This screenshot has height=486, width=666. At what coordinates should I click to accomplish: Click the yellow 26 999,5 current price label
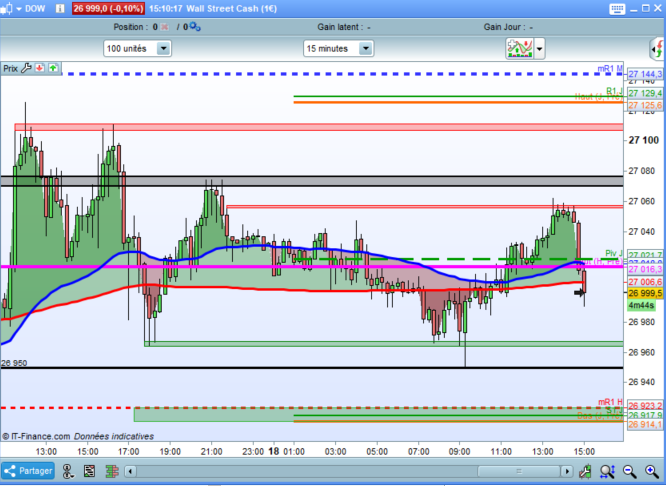[645, 293]
